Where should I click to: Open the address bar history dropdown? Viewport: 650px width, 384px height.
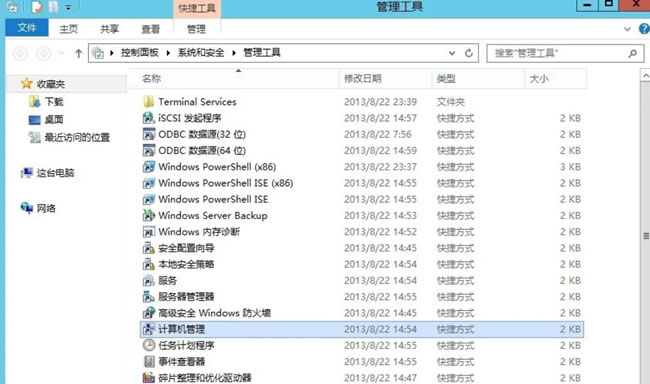(452, 53)
